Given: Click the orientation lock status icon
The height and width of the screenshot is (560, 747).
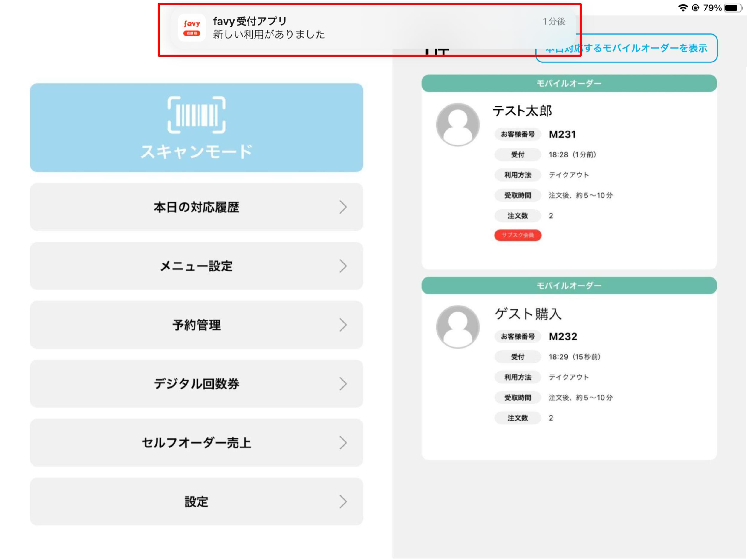Looking at the screenshot, I should (696, 8).
